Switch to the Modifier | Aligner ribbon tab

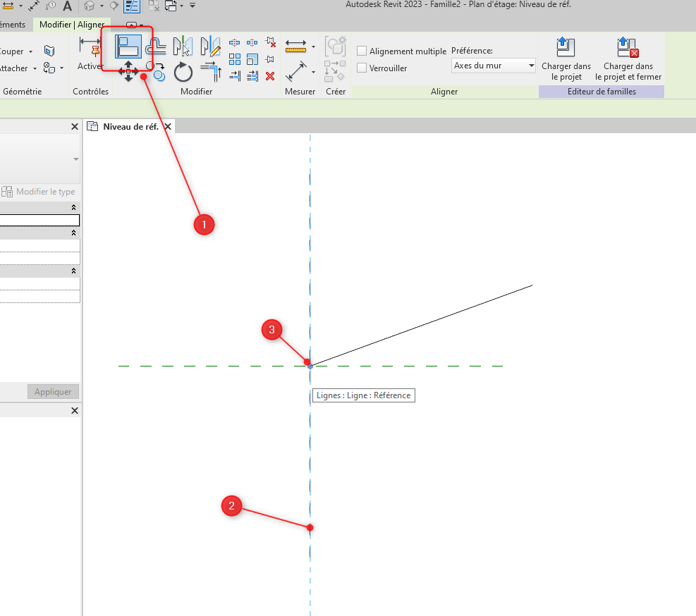click(71, 25)
